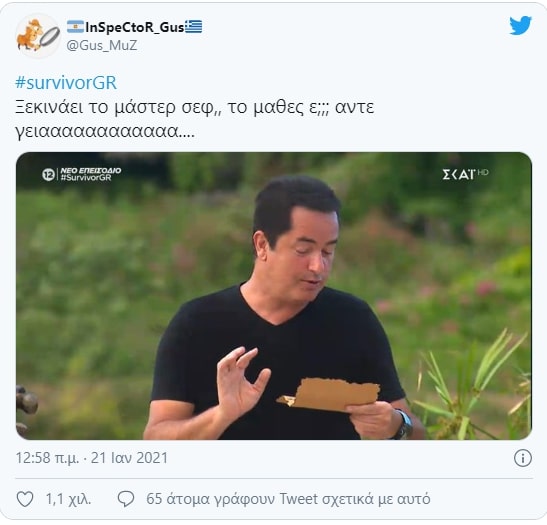Open the #survivorGR hashtag link
547x525 pixels.
click(x=66, y=83)
